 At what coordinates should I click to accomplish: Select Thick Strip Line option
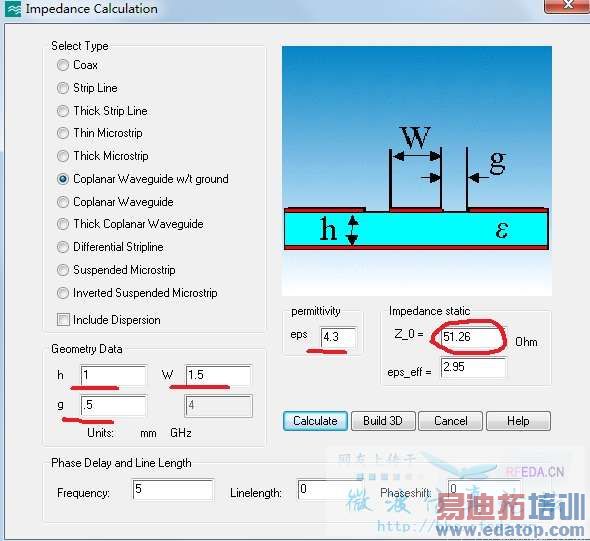[62, 111]
